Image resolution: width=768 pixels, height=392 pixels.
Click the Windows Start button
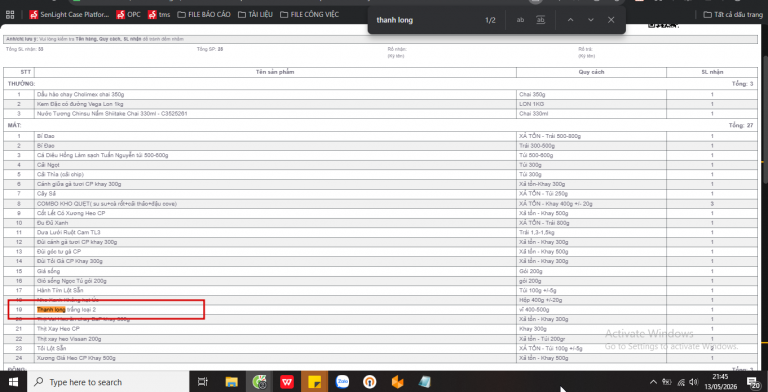click(12, 382)
